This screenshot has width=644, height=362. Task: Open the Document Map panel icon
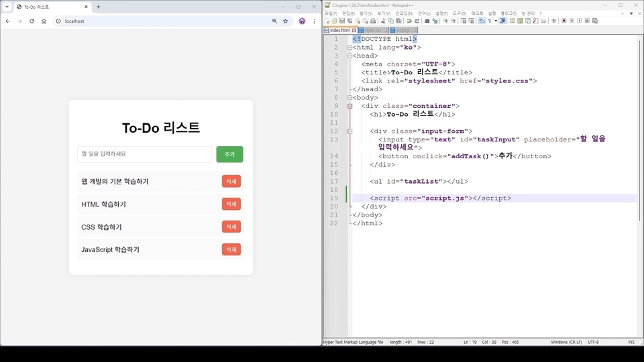520,21
